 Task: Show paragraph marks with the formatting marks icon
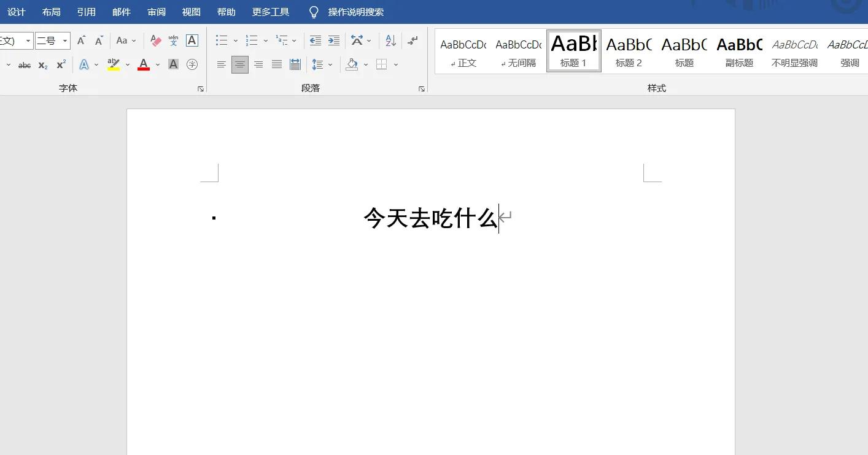413,40
